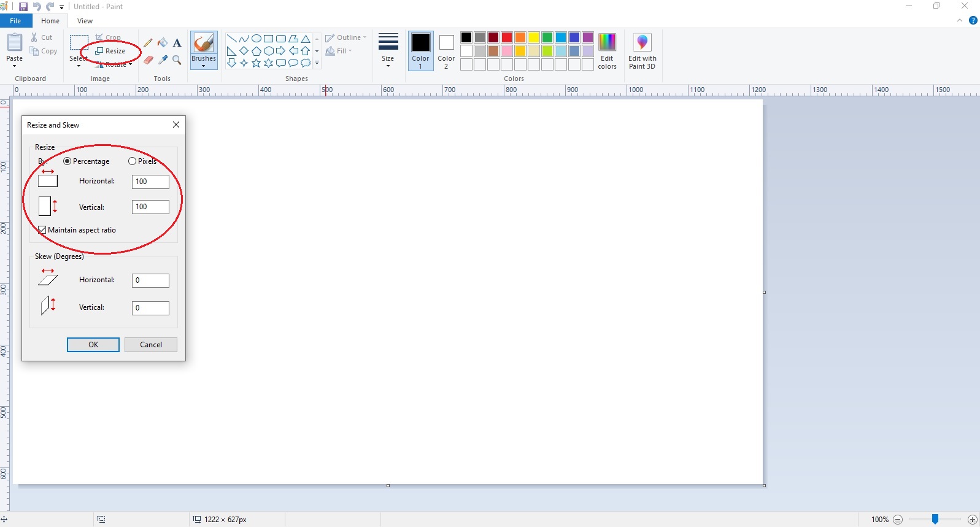Image resolution: width=980 pixels, height=527 pixels.
Task: Select the Color picker eyedropper tool
Action: coord(163,60)
